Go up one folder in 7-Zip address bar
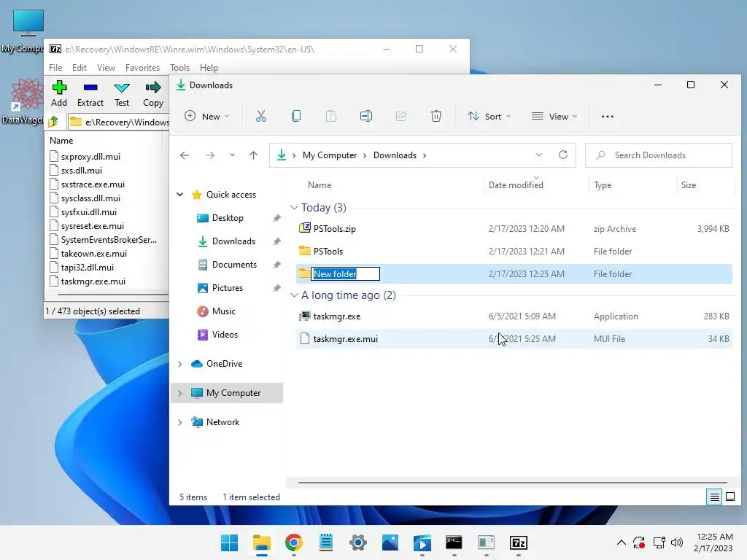747x560 pixels. [53, 122]
